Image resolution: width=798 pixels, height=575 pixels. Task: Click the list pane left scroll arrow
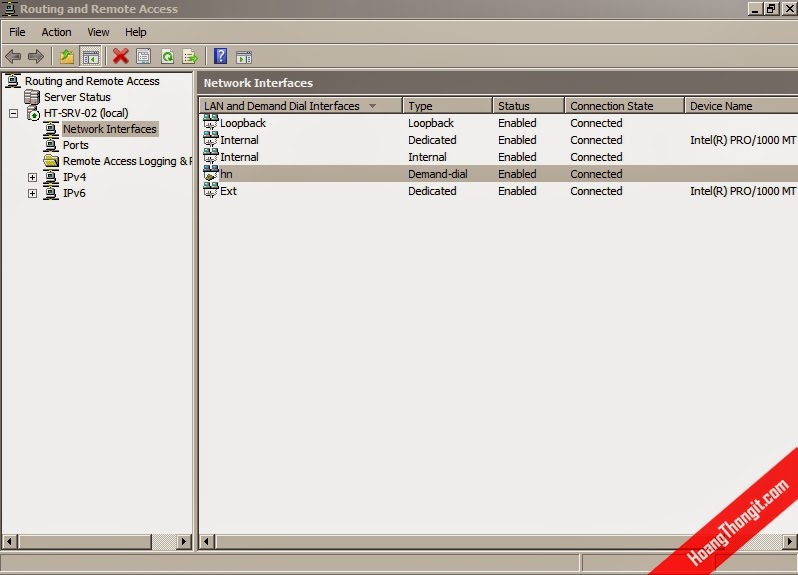tap(207, 541)
